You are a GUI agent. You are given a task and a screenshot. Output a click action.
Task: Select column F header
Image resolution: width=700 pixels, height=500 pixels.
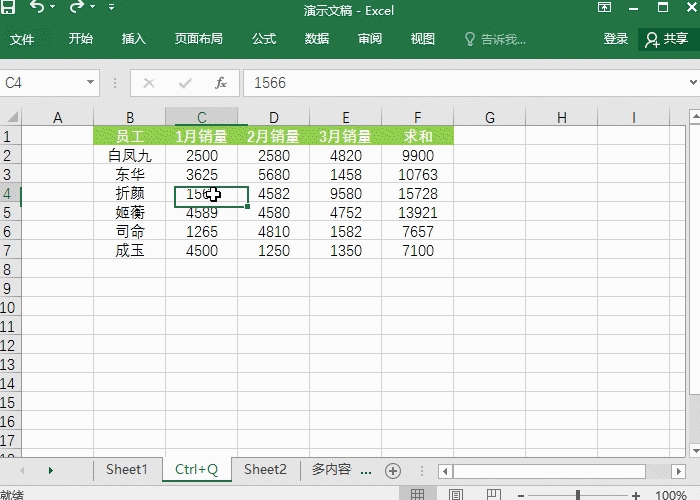click(417, 117)
